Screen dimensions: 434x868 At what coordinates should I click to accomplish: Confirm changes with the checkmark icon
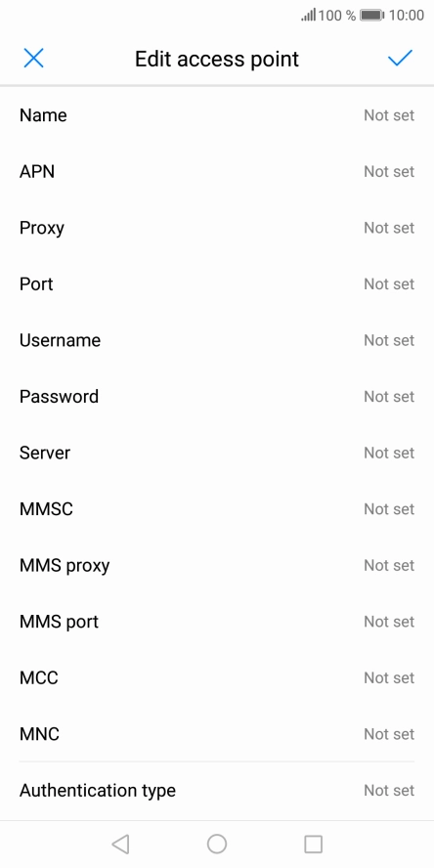click(400, 58)
